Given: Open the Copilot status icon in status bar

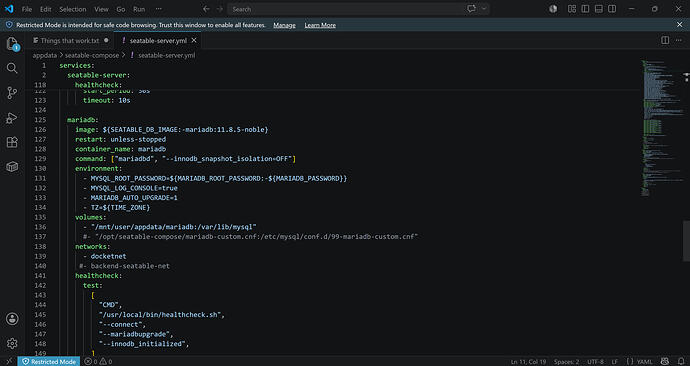Looking at the screenshot, I should pyautogui.click(x=664, y=362).
